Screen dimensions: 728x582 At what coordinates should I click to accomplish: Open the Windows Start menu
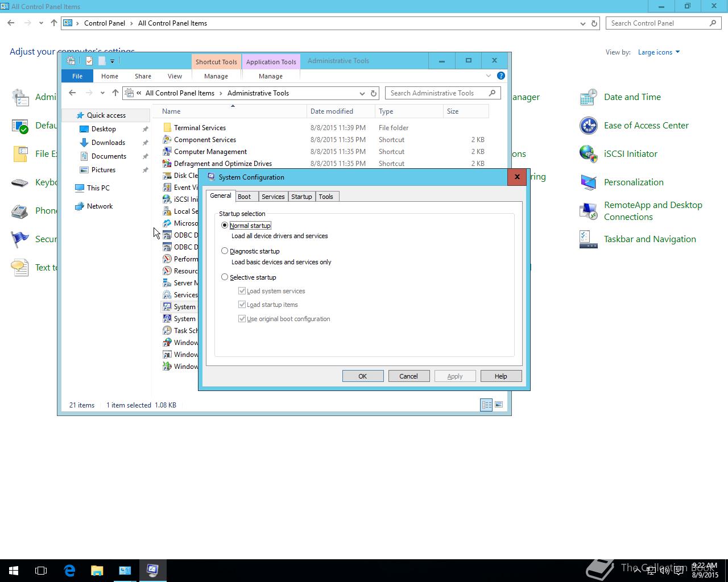tap(14, 571)
